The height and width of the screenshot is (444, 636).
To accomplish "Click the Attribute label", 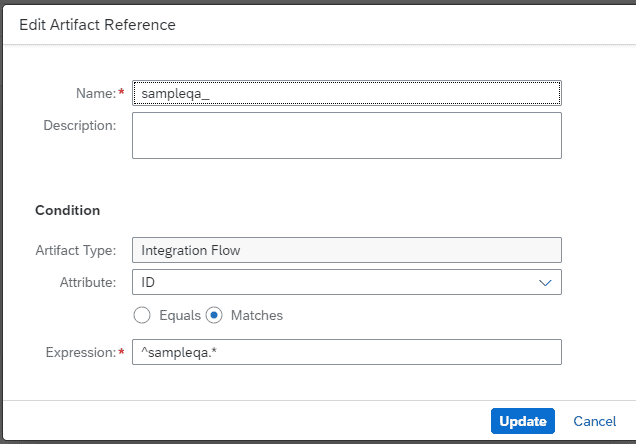I will (x=88, y=282).
